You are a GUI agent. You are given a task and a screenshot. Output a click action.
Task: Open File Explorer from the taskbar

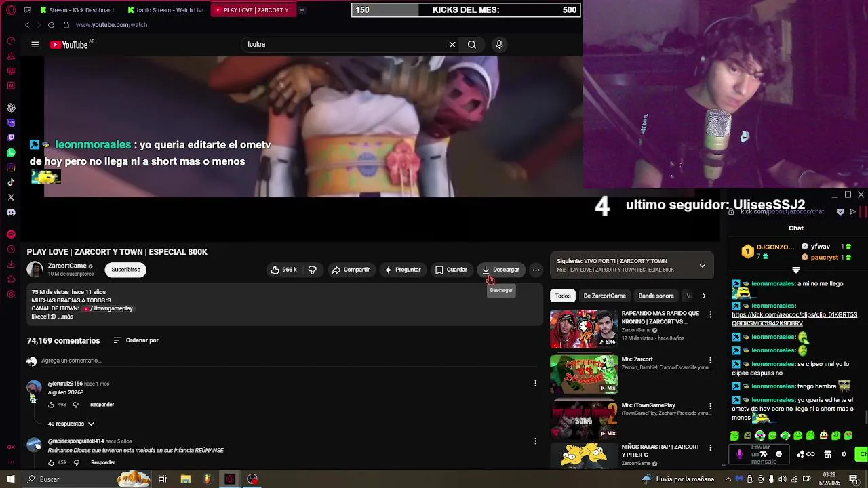click(x=186, y=479)
